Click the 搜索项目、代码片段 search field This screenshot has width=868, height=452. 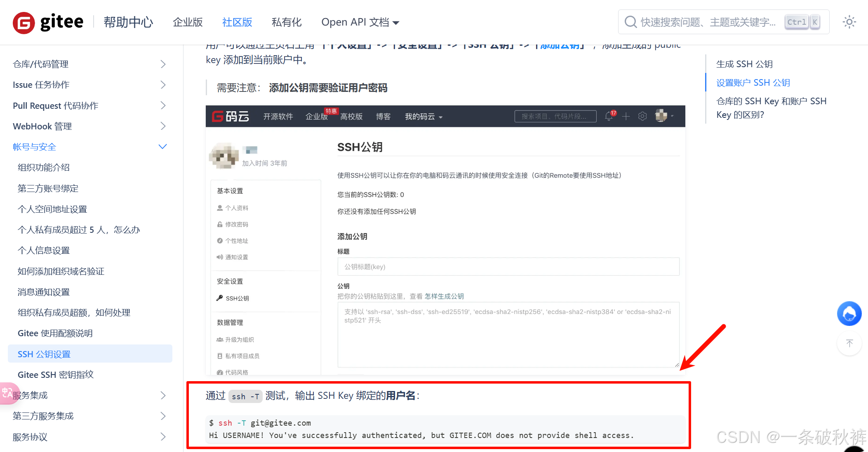(x=555, y=116)
